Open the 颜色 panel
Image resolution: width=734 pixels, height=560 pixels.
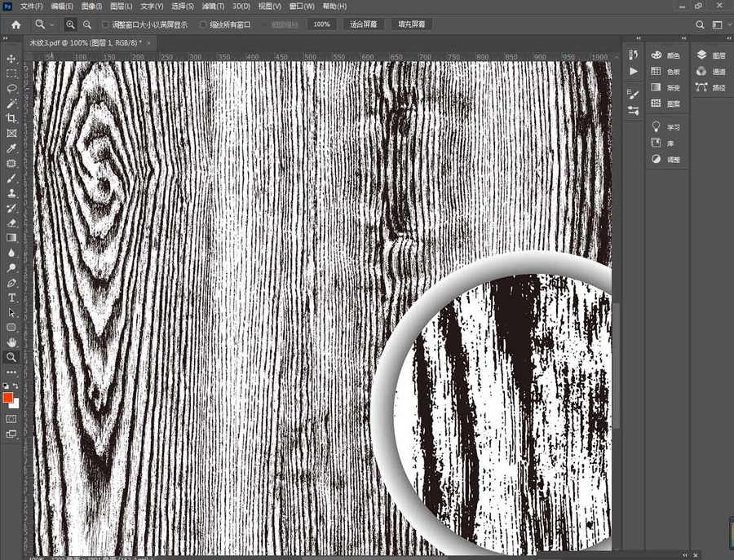[x=665, y=55]
